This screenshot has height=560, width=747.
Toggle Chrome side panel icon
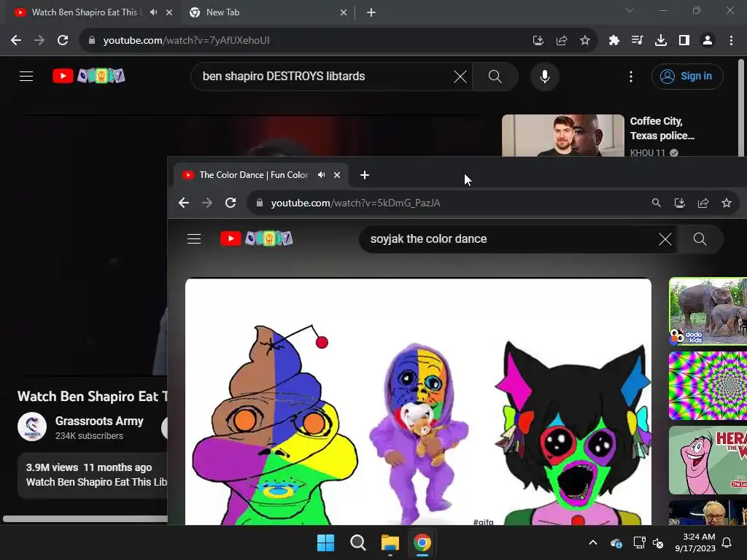(x=684, y=41)
